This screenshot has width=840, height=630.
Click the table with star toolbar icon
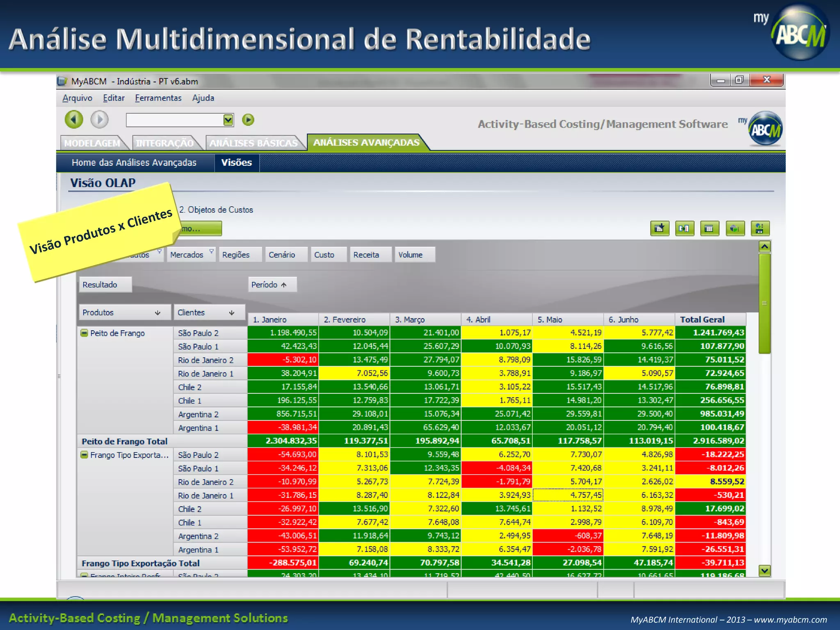coord(660,228)
